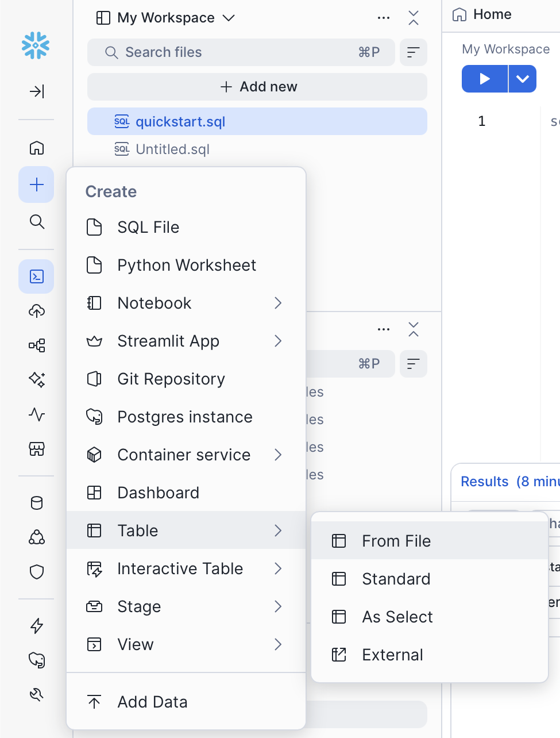Open the Postgres elephant icon near sidebar bottom

(x=36, y=661)
